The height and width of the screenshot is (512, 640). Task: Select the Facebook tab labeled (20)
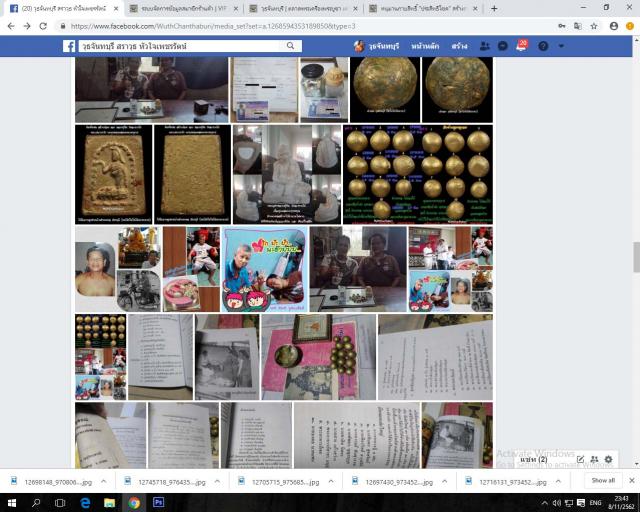click(63, 8)
